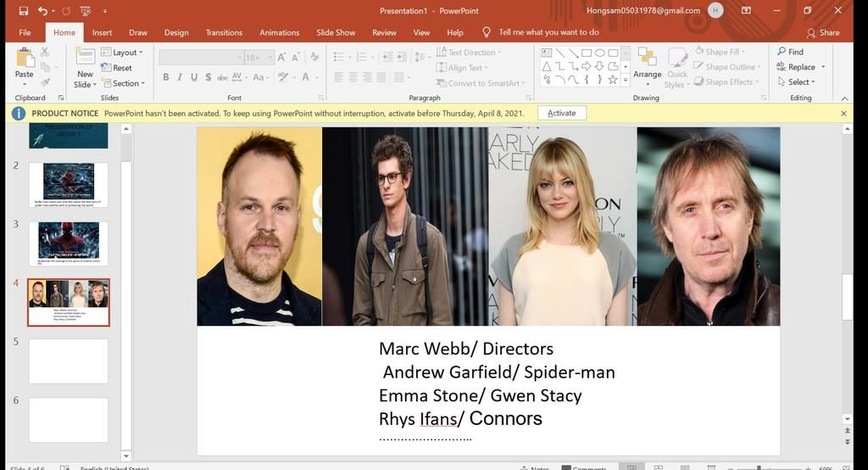Select the rectangle shape
868x470 pixels.
click(587, 53)
